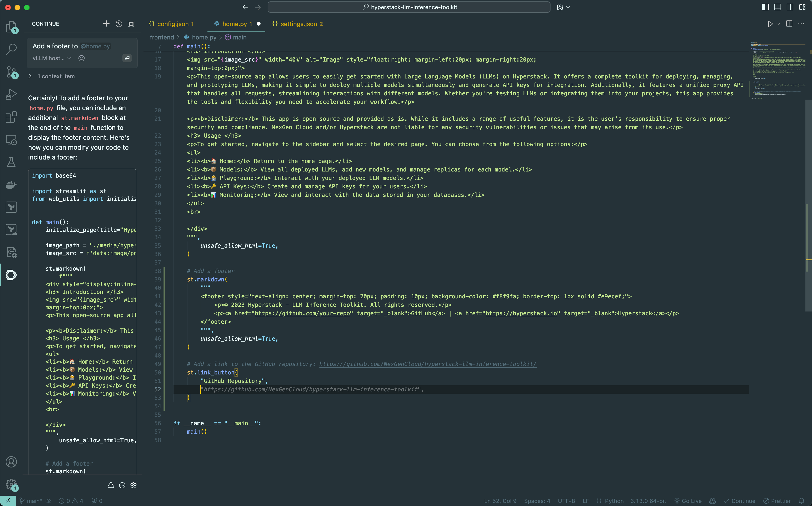This screenshot has width=812, height=506.
Task: Run the Python file with play button
Action: [770, 24]
